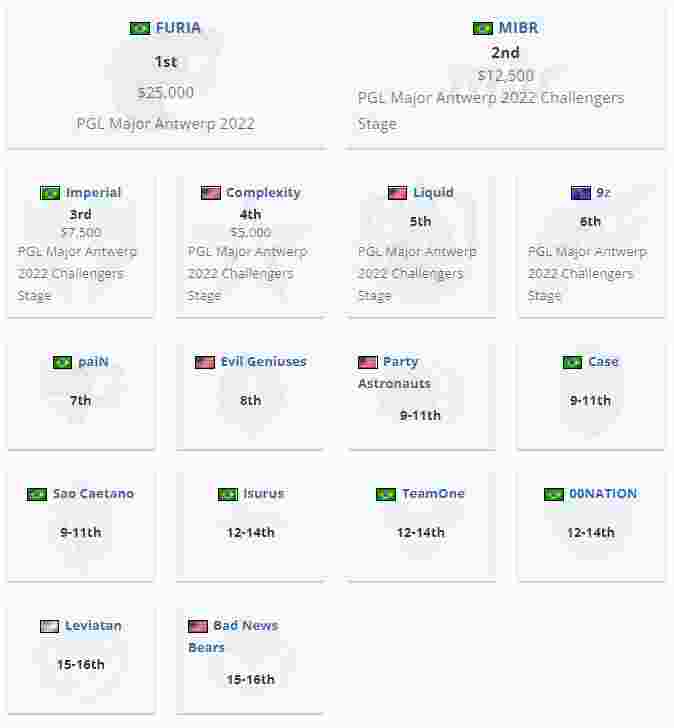Open PGL Major Antwerp 2022 under FURIA
This screenshot has height=728, width=674.
point(166,124)
